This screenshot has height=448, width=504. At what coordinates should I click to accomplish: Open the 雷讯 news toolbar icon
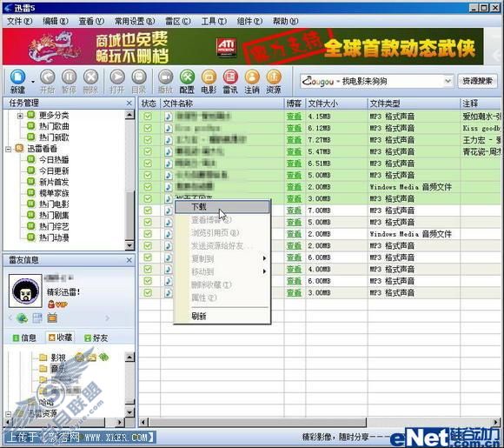(x=230, y=77)
